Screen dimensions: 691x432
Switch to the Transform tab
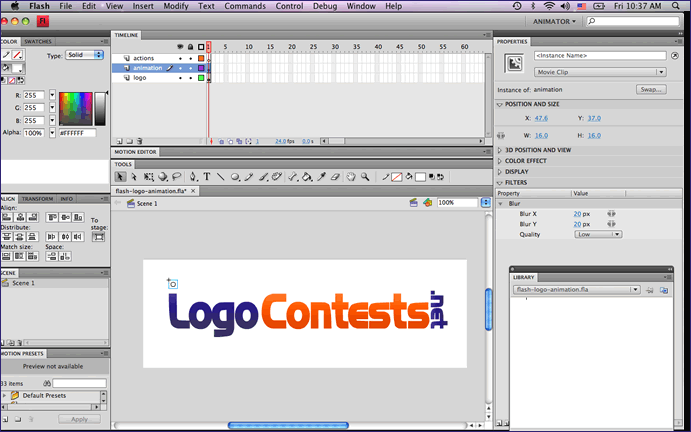coord(37,199)
